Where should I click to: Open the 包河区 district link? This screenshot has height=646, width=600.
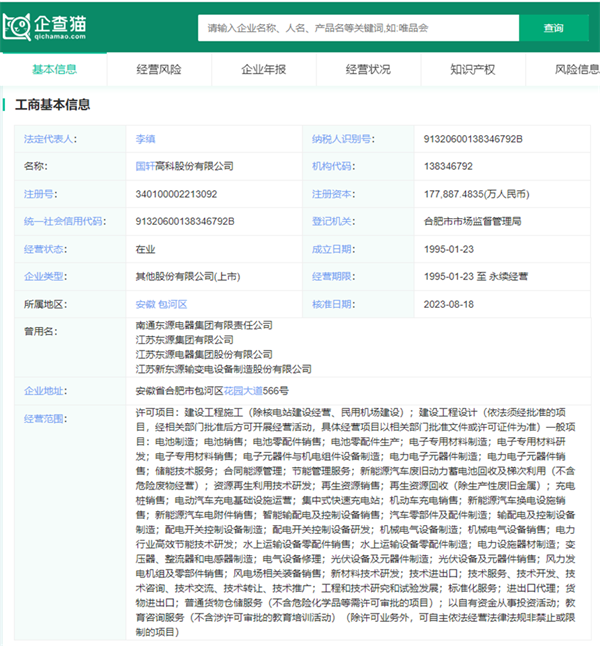point(173,304)
